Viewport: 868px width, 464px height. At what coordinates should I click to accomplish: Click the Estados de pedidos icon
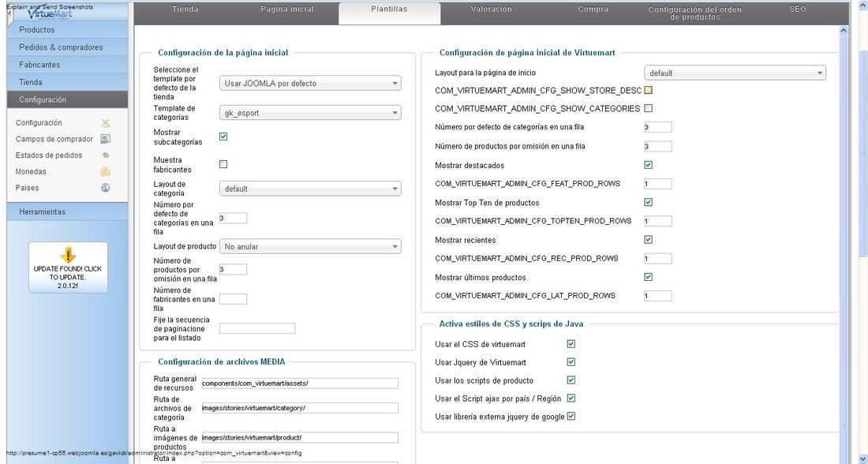point(105,155)
